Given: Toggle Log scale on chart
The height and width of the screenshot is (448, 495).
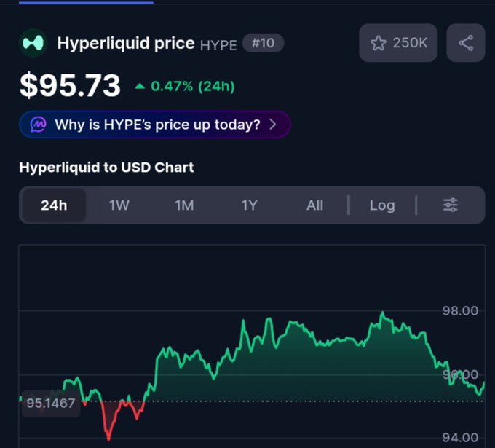Looking at the screenshot, I should (382, 205).
